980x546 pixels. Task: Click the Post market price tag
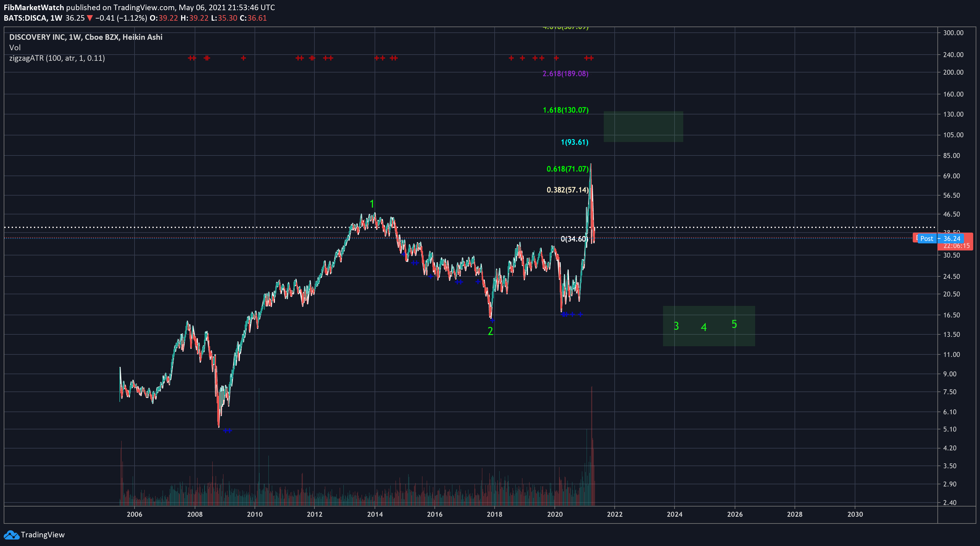(x=927, y=238)
